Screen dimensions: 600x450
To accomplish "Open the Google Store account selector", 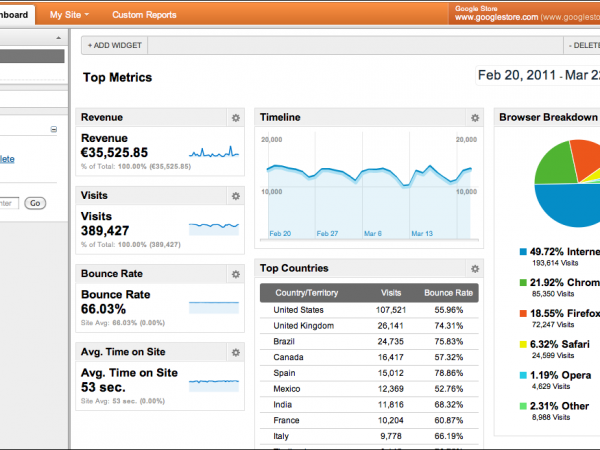I will coord(525,13).
